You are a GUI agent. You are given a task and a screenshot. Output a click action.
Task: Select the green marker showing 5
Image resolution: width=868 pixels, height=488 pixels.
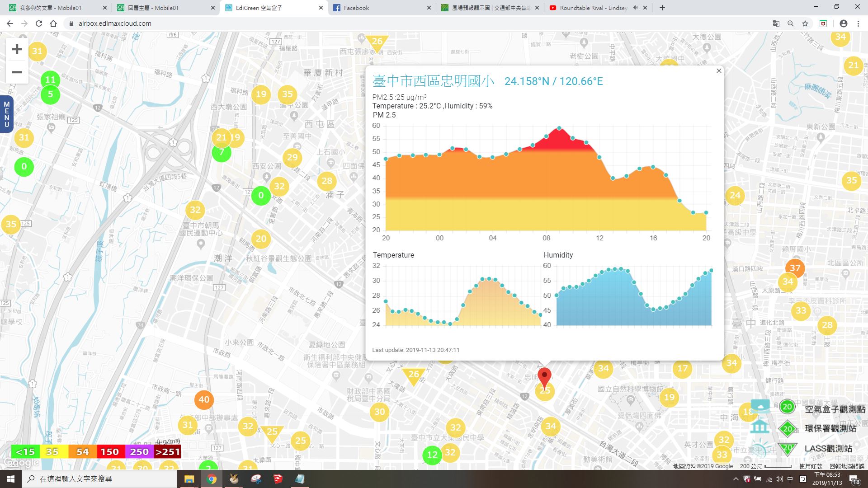coord(50,94)
